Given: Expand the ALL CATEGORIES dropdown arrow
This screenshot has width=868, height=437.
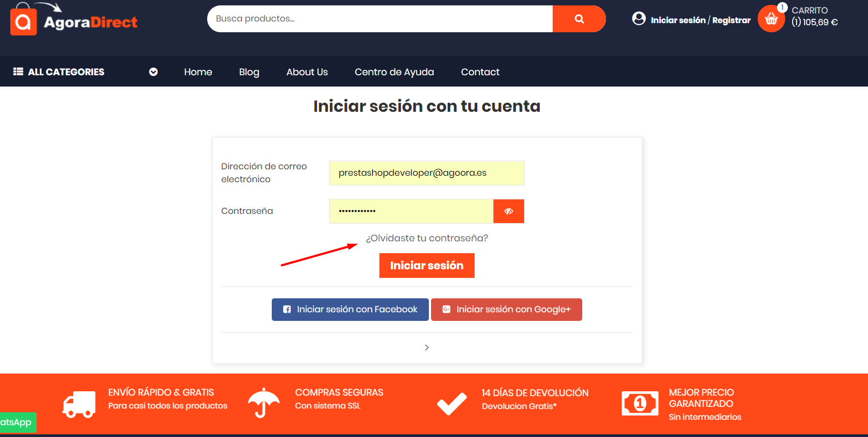Looking at the screenshot, I should point(153,72).
